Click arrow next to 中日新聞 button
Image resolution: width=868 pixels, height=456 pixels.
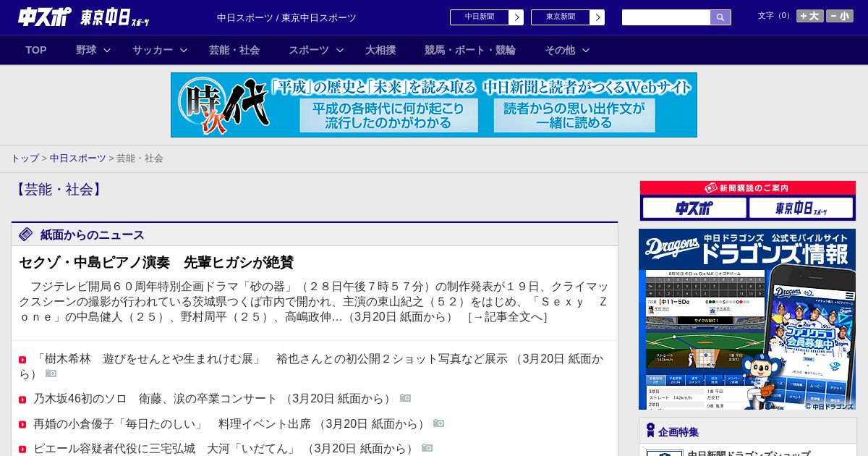point(516,17)
